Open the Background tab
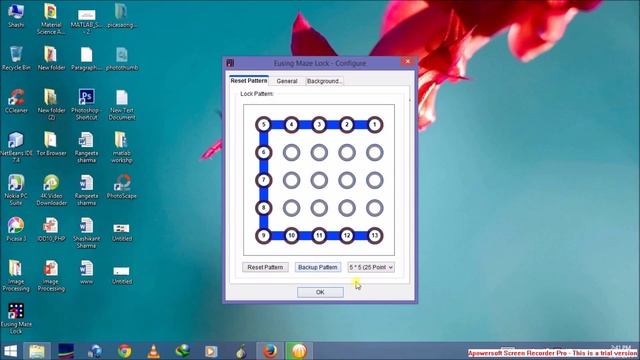 [x=324, y=81]
